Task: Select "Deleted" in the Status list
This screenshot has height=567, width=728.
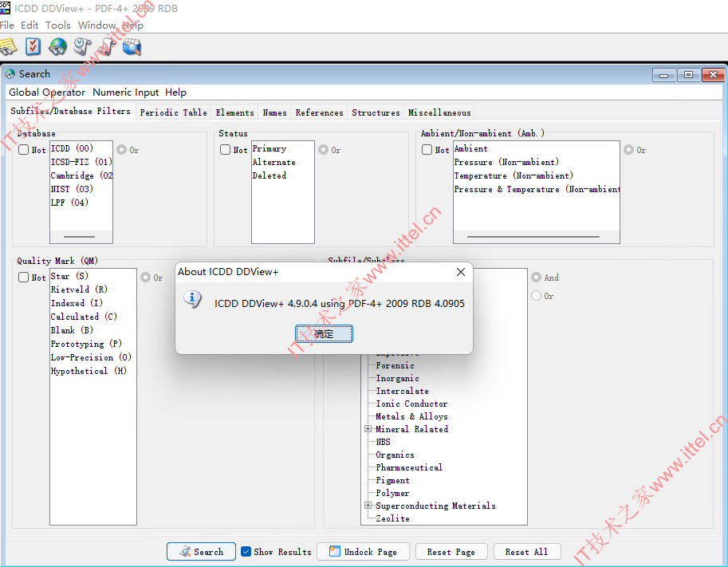Action: pos(270,175)
